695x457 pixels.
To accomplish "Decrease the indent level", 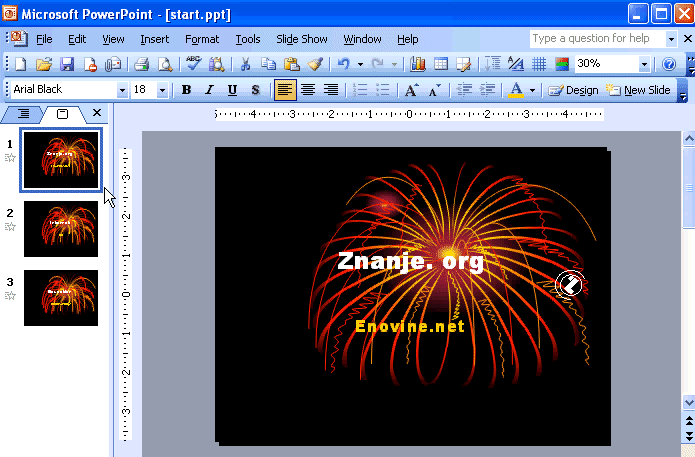I will (x=464, y=90).
